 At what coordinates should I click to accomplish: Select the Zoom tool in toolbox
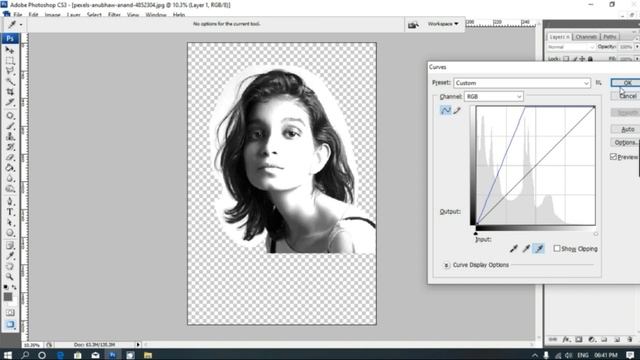coord(10,277)
